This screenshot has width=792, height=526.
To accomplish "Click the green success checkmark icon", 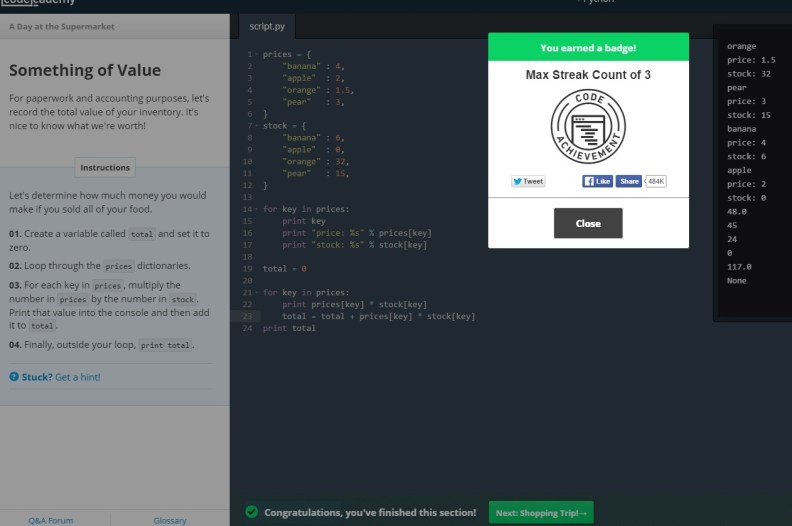I will click(252, 512).
